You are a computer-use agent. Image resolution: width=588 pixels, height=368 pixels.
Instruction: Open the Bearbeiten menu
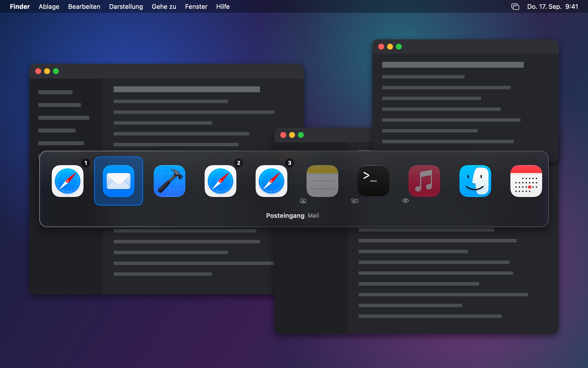(x=84, y=7)
